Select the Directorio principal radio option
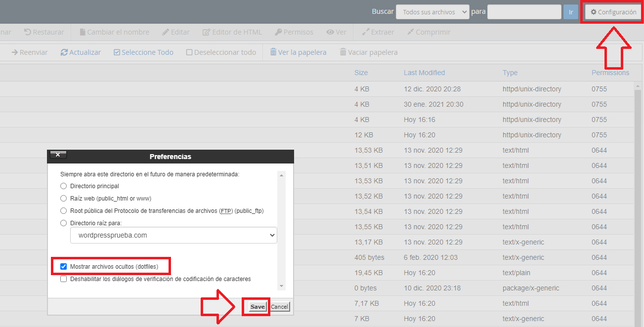 pos(63,186)
